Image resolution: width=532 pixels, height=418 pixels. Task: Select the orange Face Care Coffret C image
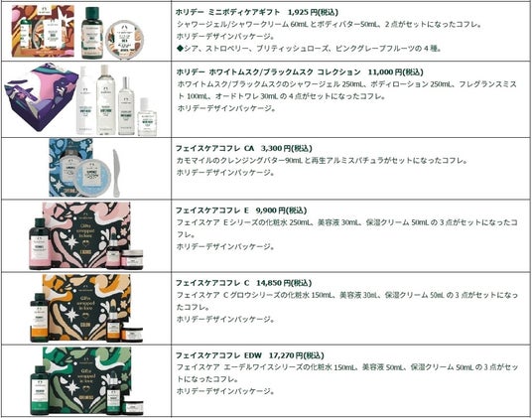86,308
